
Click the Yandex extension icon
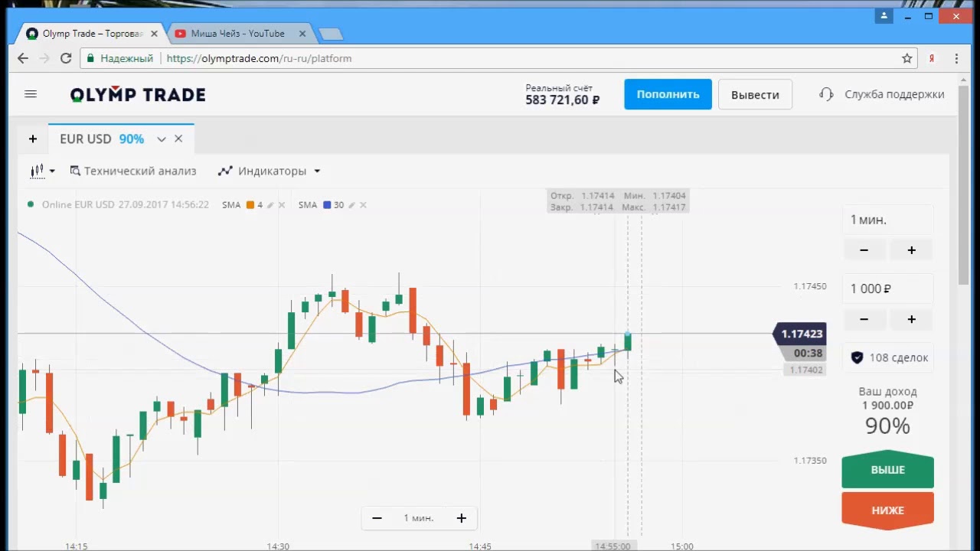[x=933, y=58]
